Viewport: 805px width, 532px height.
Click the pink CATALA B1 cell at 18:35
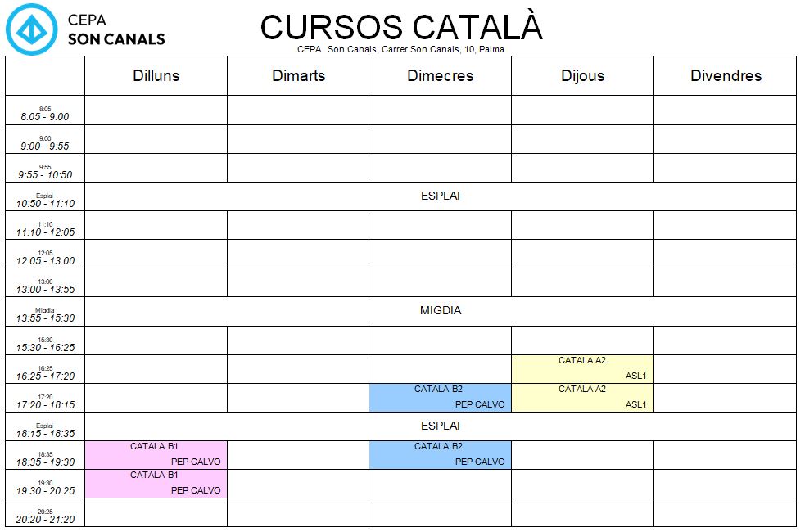[156, 454]
